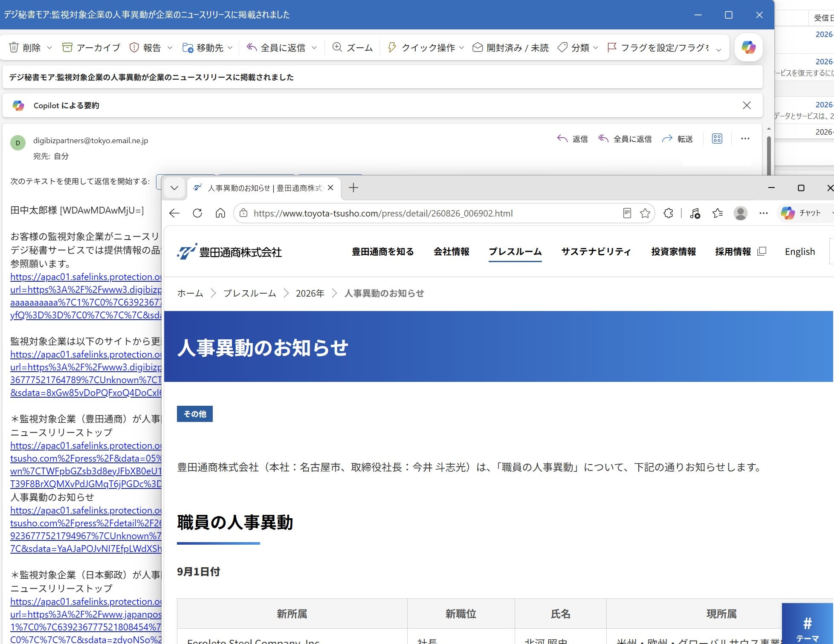Click the browser home icon

(220, 213)
